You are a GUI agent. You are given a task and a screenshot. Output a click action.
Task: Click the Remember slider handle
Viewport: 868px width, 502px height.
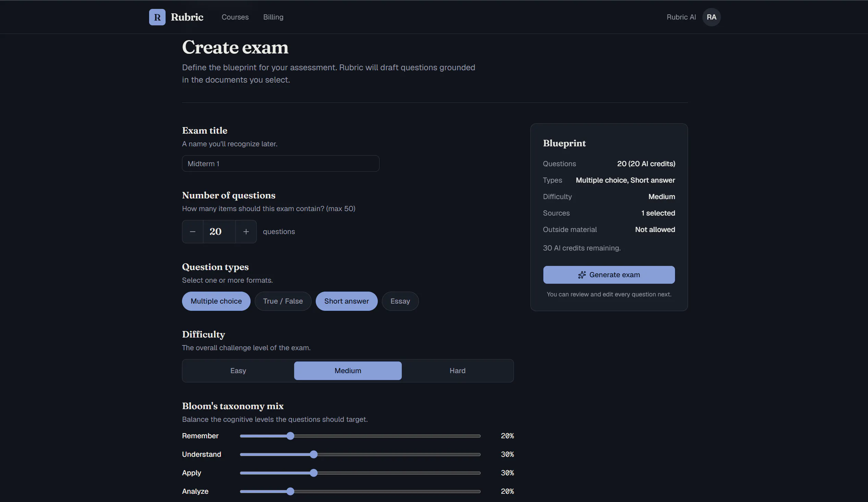pos(290,436)
